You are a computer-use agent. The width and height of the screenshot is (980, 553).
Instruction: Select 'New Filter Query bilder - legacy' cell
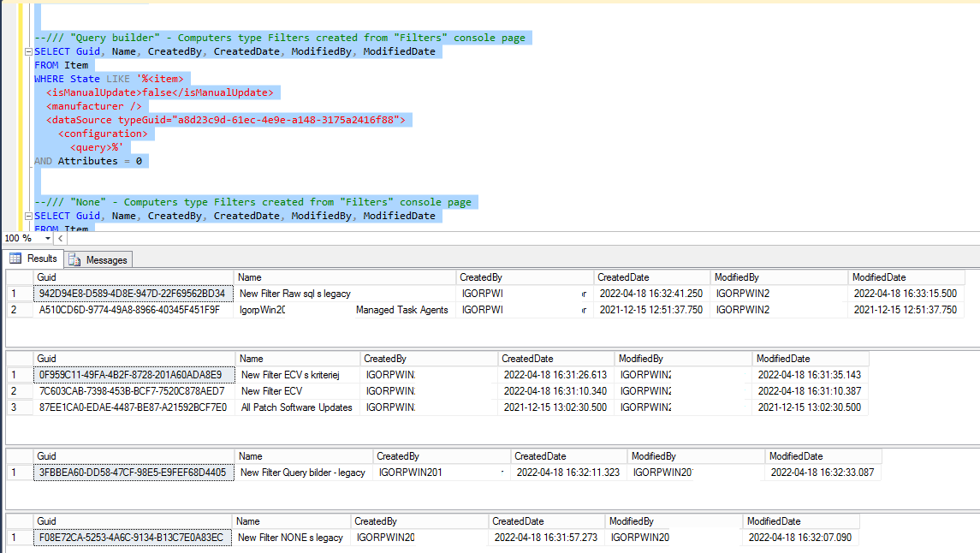click(x=303, y=473)
